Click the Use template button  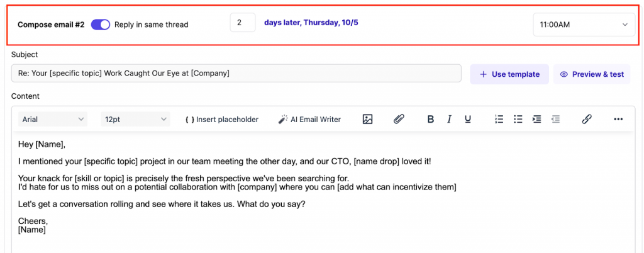[509, 74]
